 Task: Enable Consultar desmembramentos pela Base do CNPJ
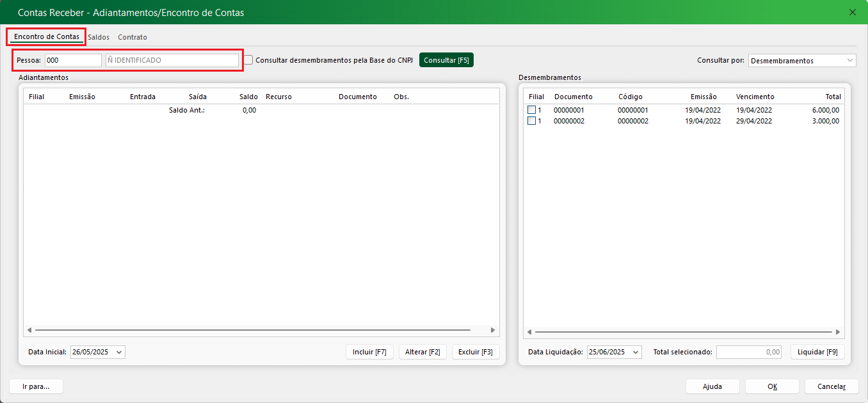coord(248,60)
